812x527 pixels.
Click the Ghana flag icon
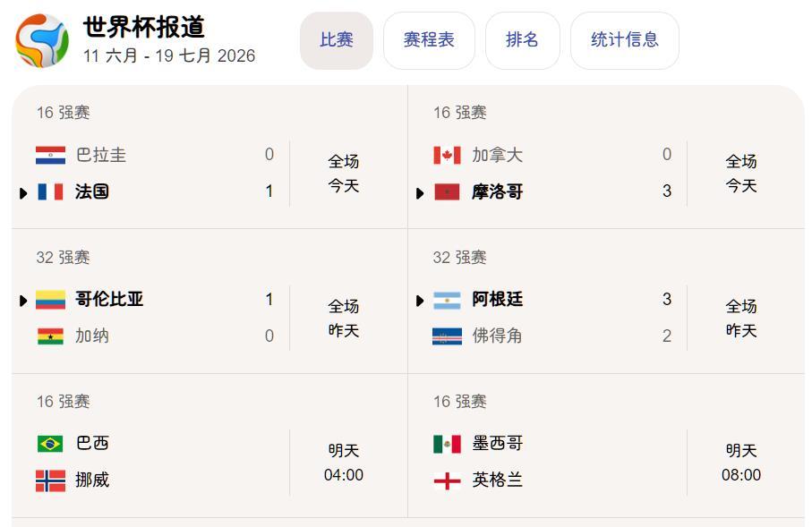(x=50, y=336)
